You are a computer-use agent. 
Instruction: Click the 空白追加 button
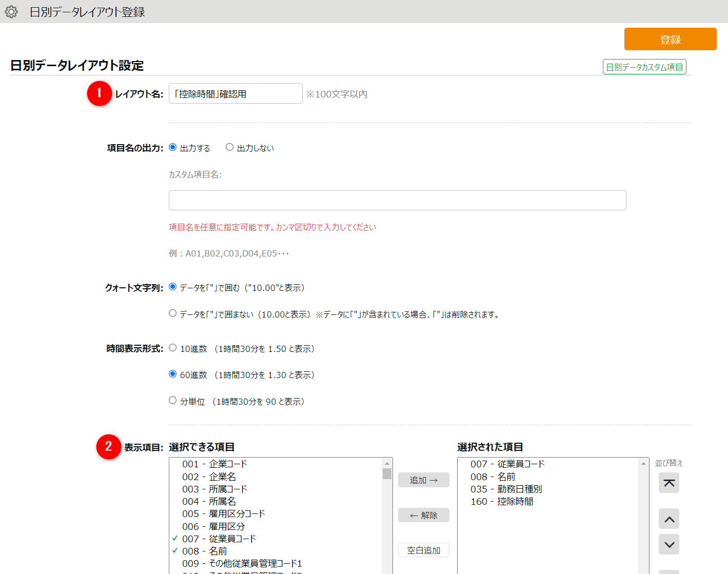coord(424,550)
